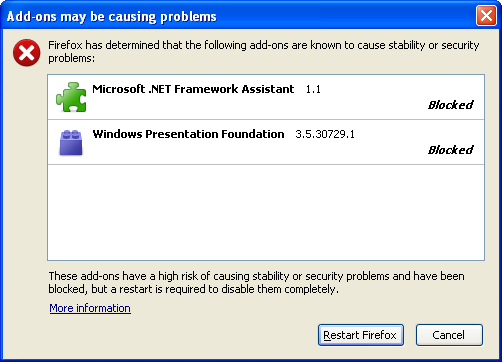Dismiss the dialog with Cancel

[x=449, y=335]
